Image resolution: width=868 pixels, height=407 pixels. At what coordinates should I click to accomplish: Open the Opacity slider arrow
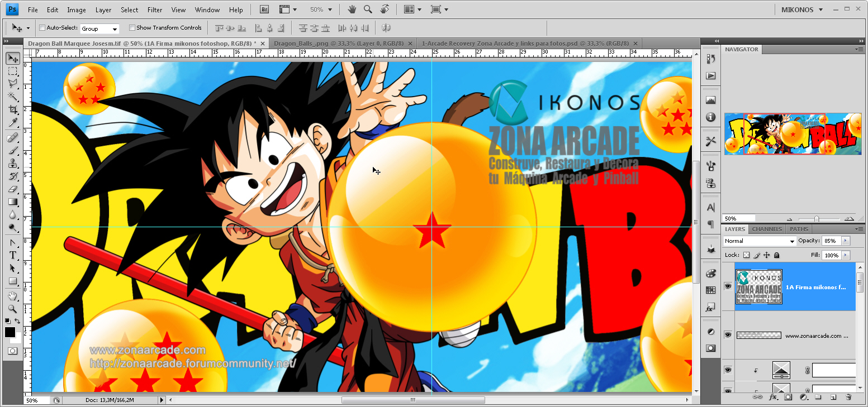[845, 241]
